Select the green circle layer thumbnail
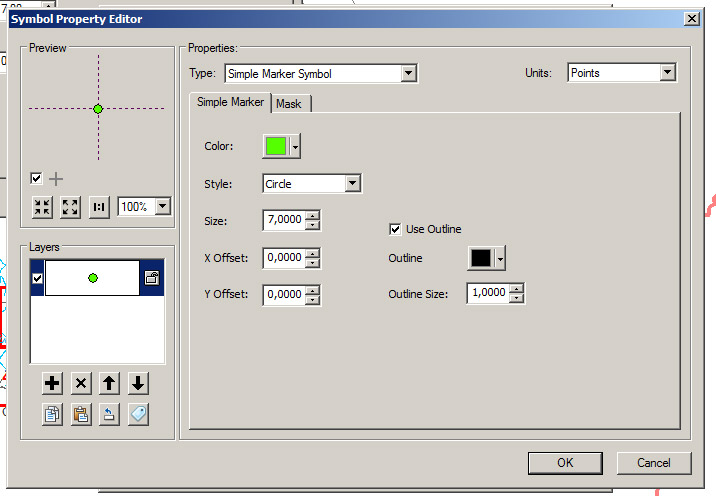The height and width of the screenshot is (496, 716). [x=92, y=278]
